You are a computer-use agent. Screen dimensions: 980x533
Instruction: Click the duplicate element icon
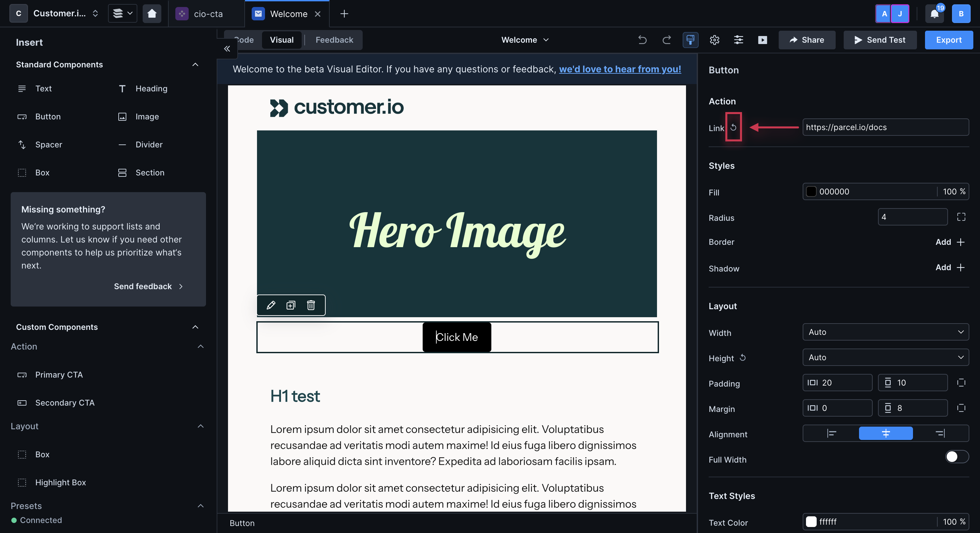[291, 305]
